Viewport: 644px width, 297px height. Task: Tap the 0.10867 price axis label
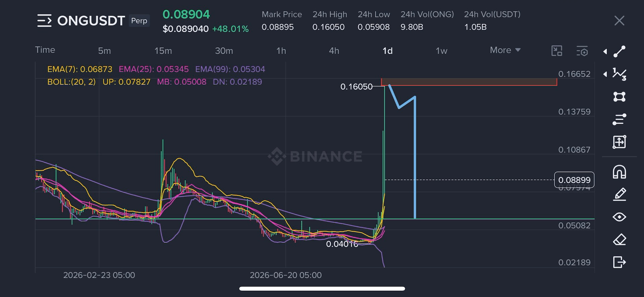coord(574,150)
